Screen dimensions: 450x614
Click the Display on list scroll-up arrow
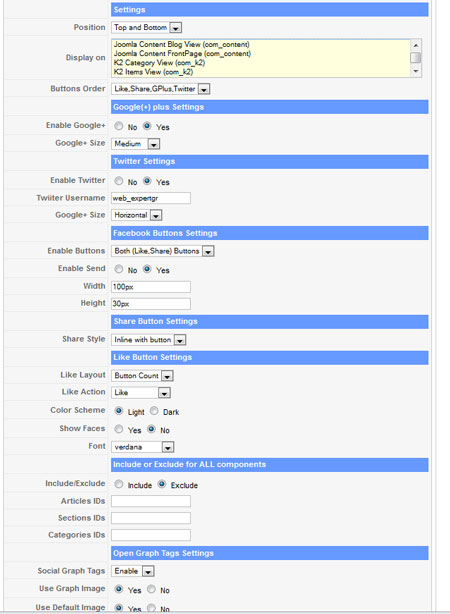pyautogui.click(x=416, y=45)
